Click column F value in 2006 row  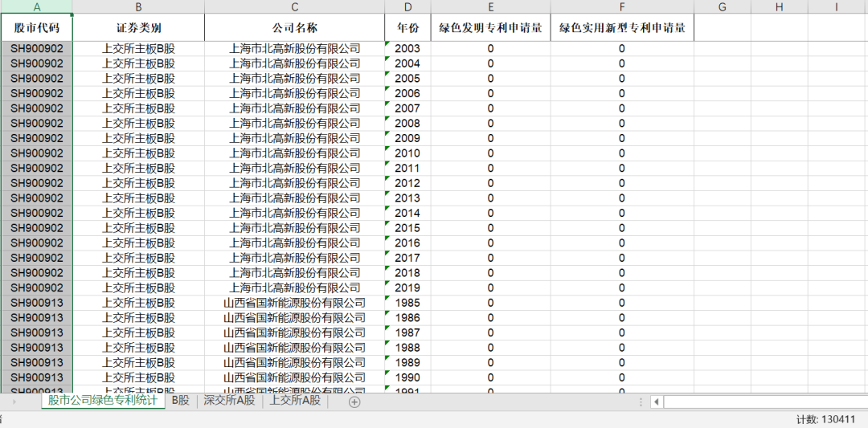point(622,93)
